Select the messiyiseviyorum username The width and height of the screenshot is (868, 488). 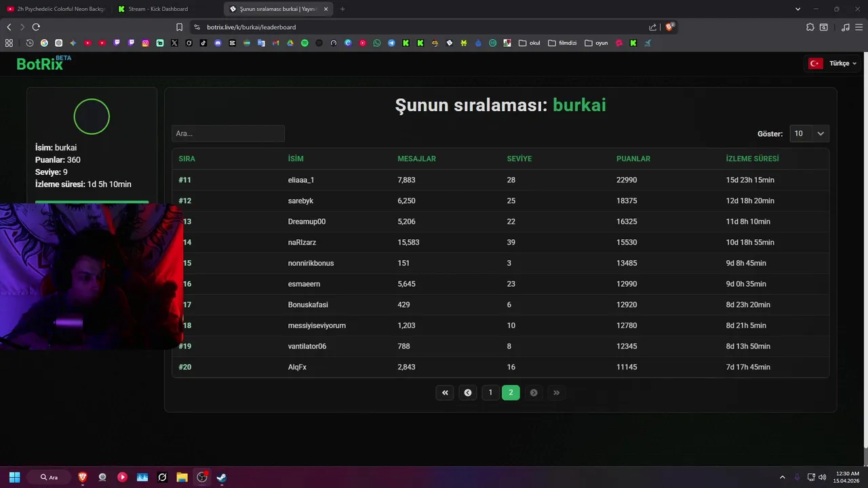click(x=317, y=325)
